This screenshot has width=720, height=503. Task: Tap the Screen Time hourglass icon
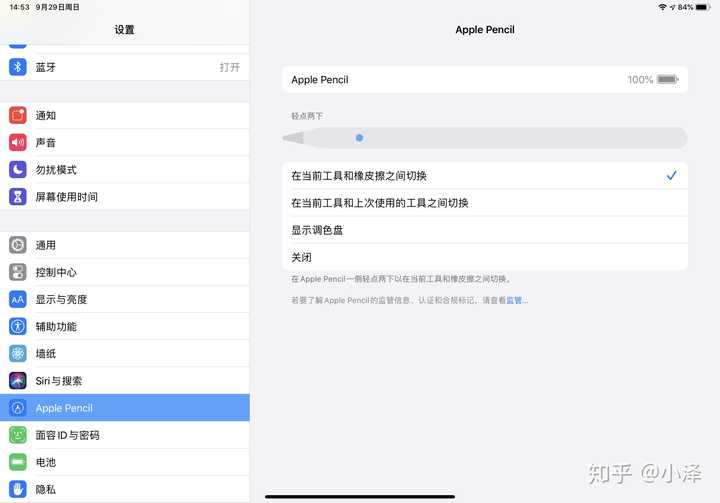click(x=17, y=197)
